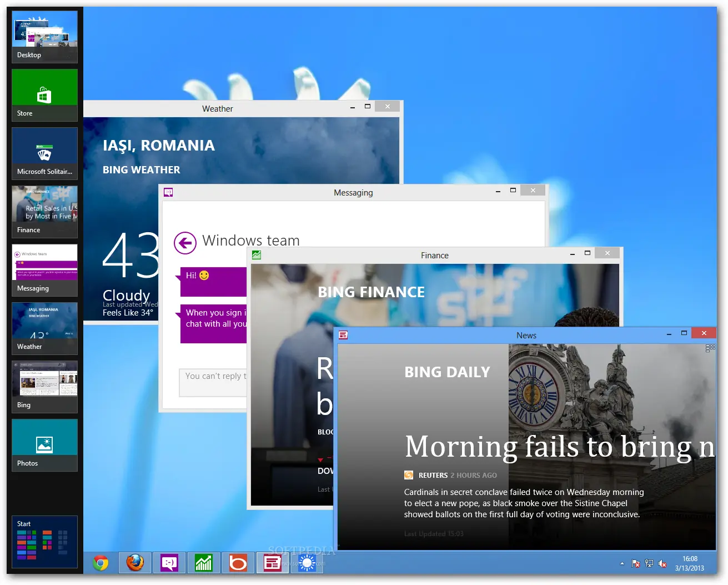This screenshot has height=585, width=728.
Task: Click the muted speaker volume icon
Action: 662,563
